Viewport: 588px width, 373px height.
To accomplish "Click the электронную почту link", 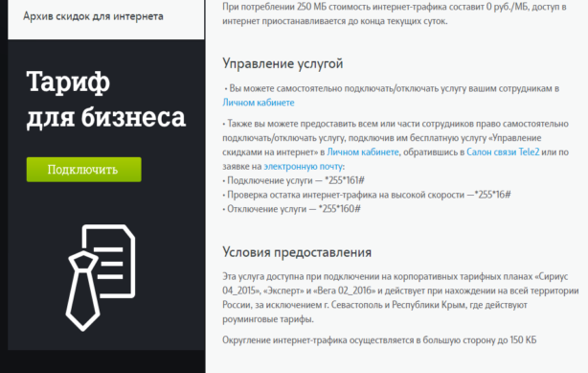I will click(x=303, y=167).
